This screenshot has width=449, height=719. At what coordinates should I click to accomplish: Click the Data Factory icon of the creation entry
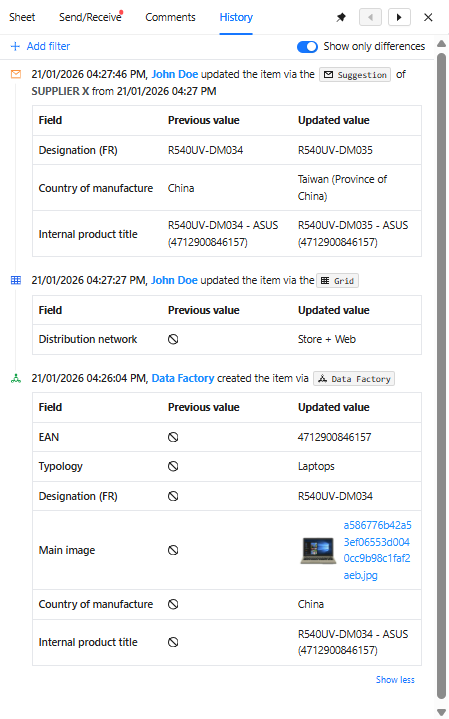coord(16,378)
